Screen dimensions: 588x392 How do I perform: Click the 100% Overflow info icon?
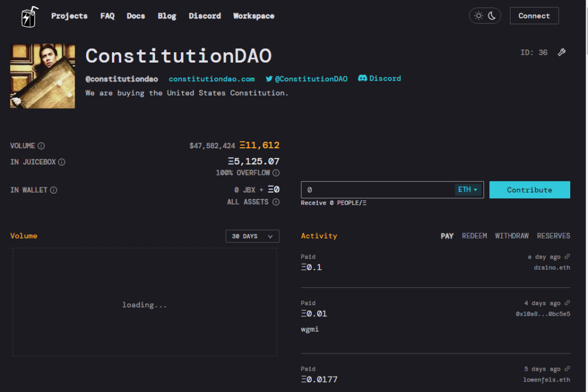(276, 173)
